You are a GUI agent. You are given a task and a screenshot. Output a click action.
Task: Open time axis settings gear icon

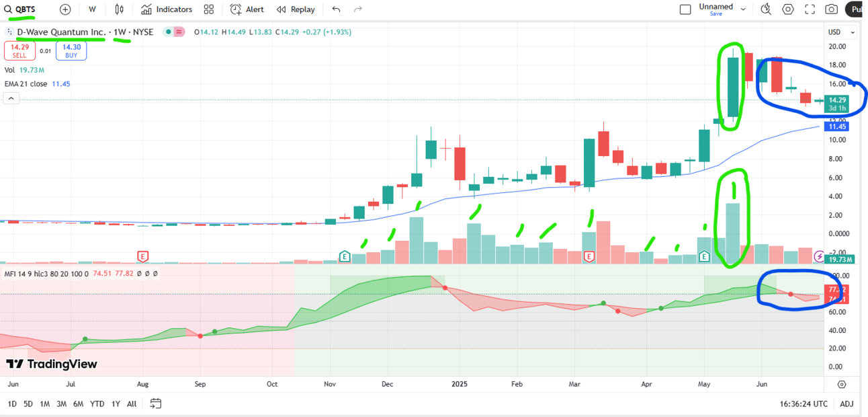click(842, 384)
